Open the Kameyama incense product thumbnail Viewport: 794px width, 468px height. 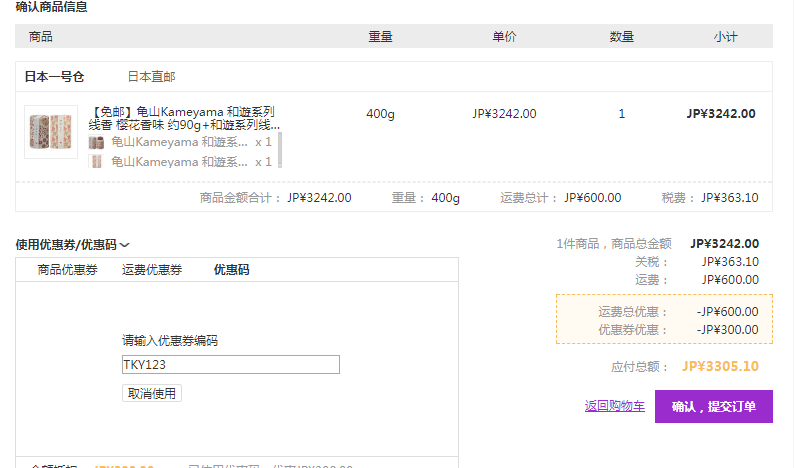tap(51, 132)
